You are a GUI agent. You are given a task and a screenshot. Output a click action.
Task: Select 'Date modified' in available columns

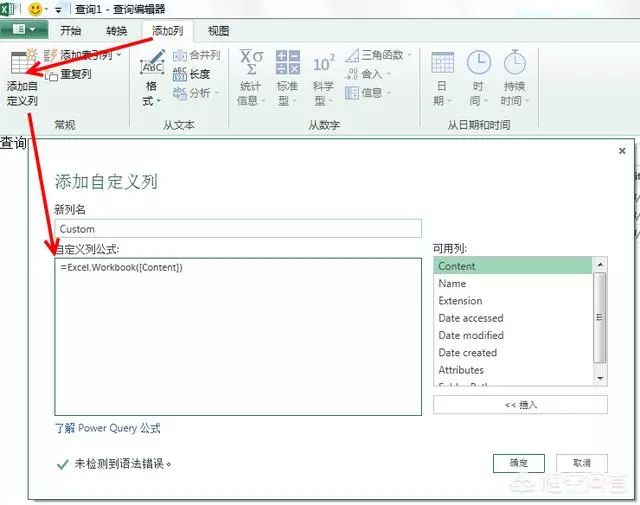[513, 335]
